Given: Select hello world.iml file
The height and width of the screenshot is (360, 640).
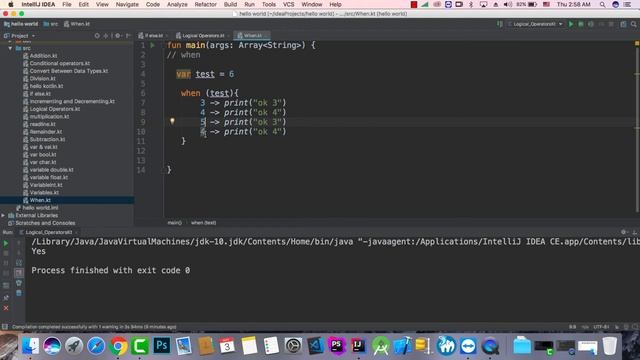Looking at the screenshot, I should (x=40, y=208).
